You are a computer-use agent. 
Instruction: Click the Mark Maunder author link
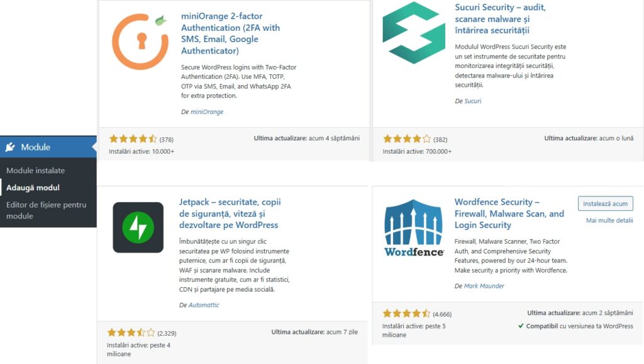484,286
